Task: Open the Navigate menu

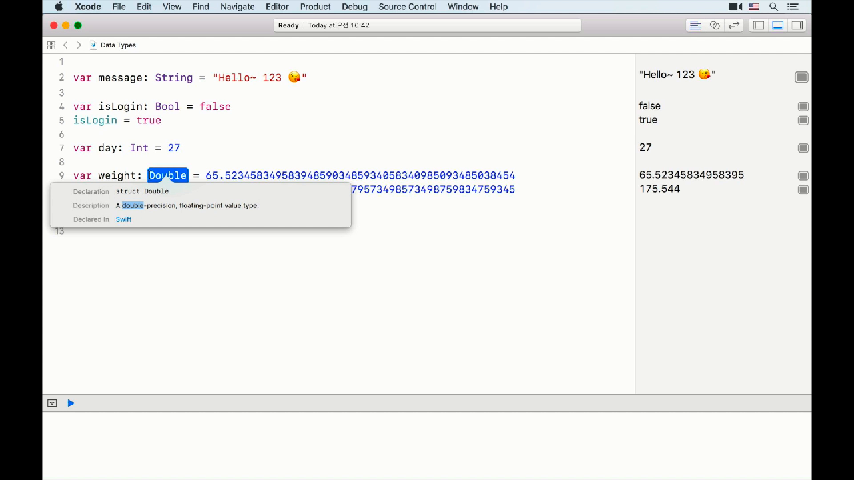Action: point(237,7)
